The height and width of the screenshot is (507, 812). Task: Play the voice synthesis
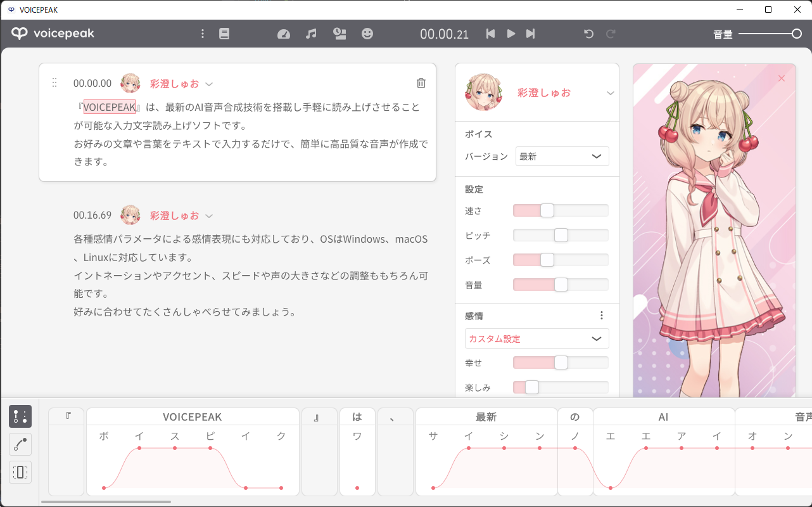(x=511, y=34)
